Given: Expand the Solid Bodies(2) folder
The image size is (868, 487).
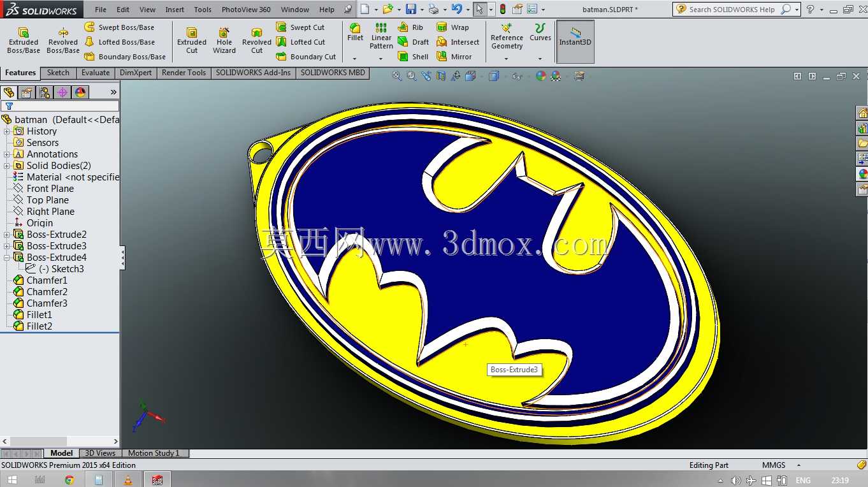Looking at the screenshot, I should [7, 166].
